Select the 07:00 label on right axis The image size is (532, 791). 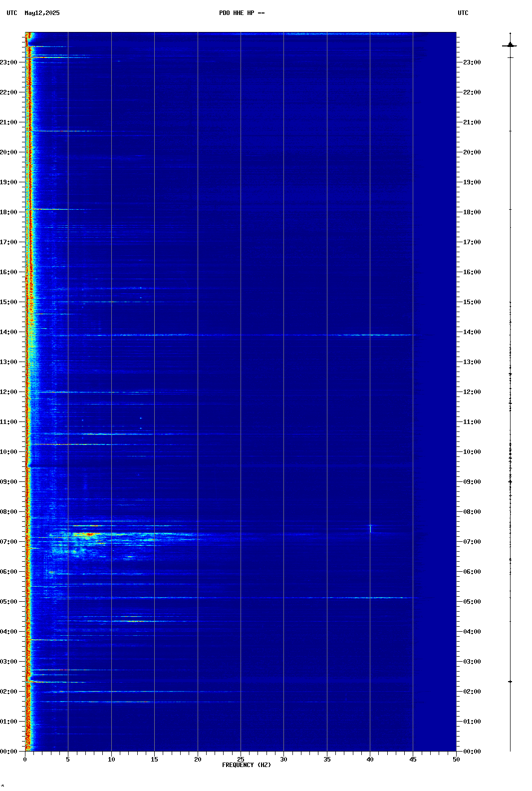pos(472,542)
